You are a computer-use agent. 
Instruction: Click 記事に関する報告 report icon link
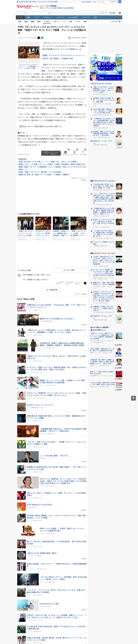[23, 154]
